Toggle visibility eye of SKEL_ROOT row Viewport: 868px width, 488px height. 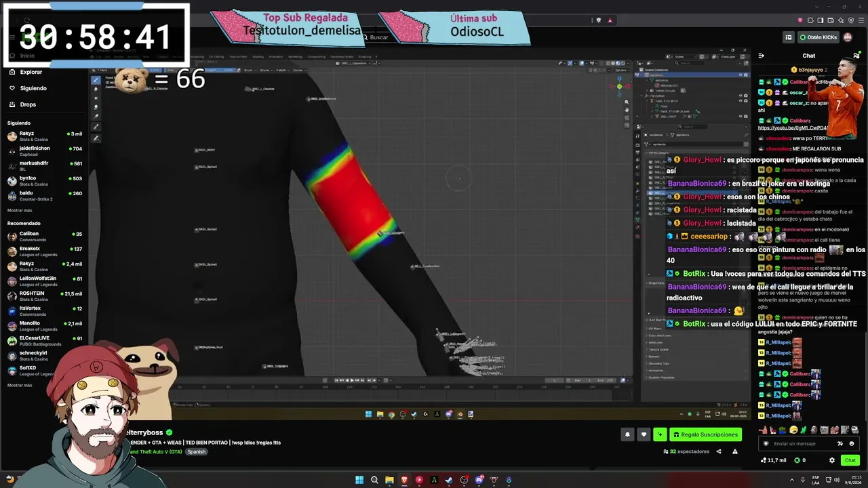tap(741, 115)
